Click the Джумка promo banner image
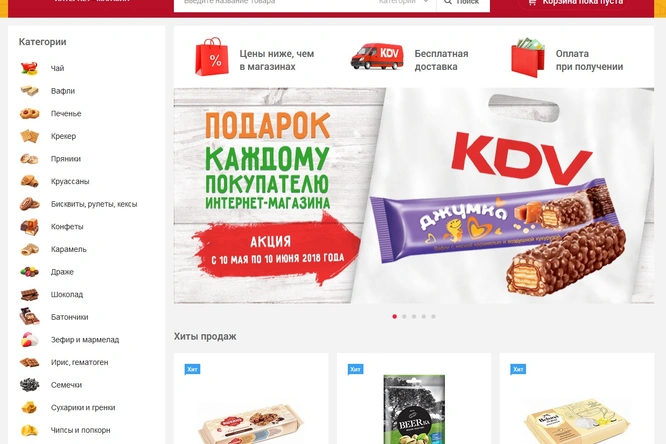 click(414, 195)
